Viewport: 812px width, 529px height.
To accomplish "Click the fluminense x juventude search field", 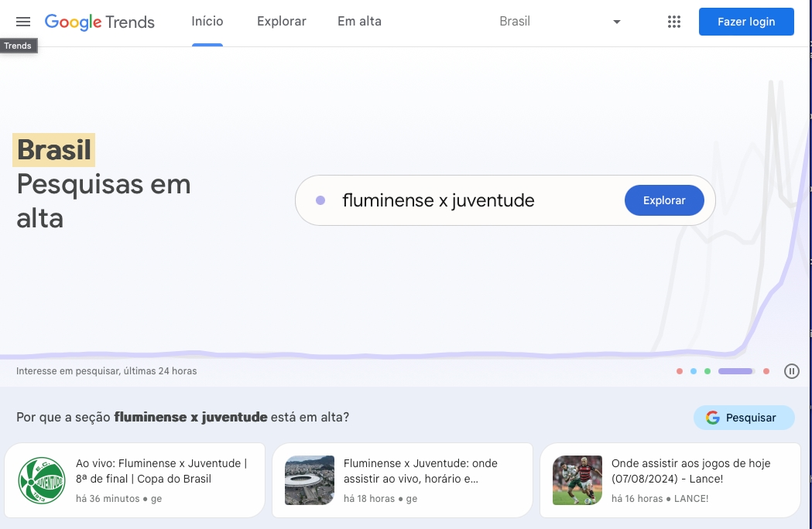I will pyautogui.click(x=464, y=200).
